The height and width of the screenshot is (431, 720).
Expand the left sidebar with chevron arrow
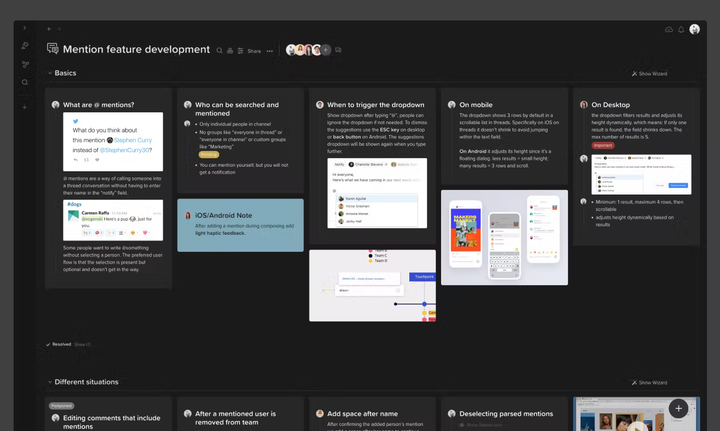pyautogui.click(x=24, y=28)
